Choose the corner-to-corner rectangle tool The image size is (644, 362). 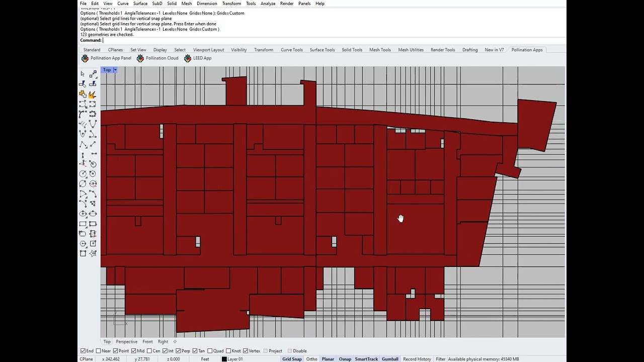(83, 224)
